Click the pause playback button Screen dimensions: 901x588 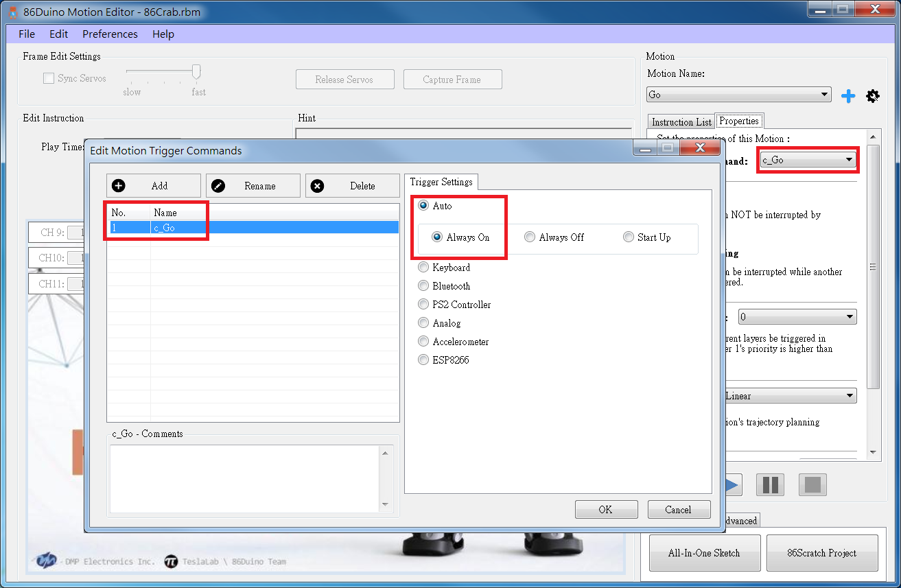(x=770, y=485)
